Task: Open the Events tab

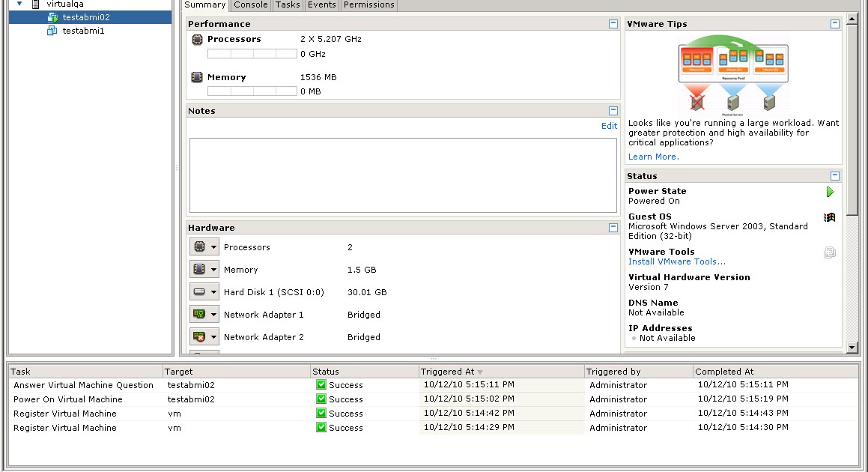Action: tap(321, 5)
